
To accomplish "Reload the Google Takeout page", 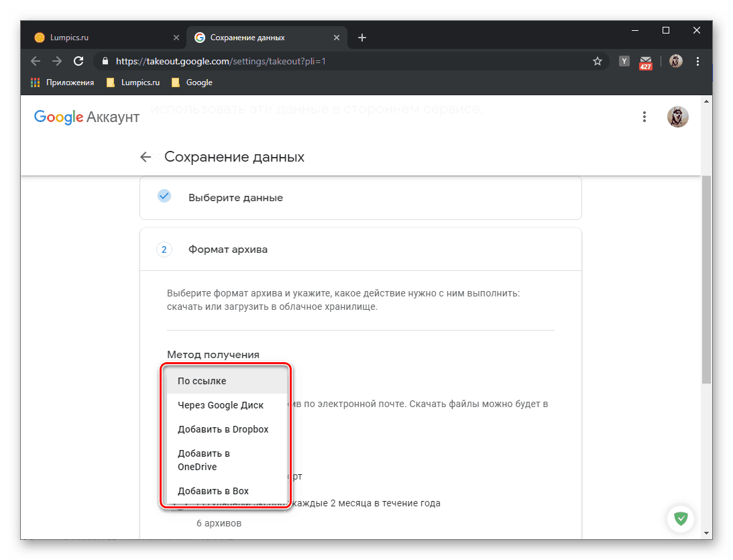I will pos(78,61).
